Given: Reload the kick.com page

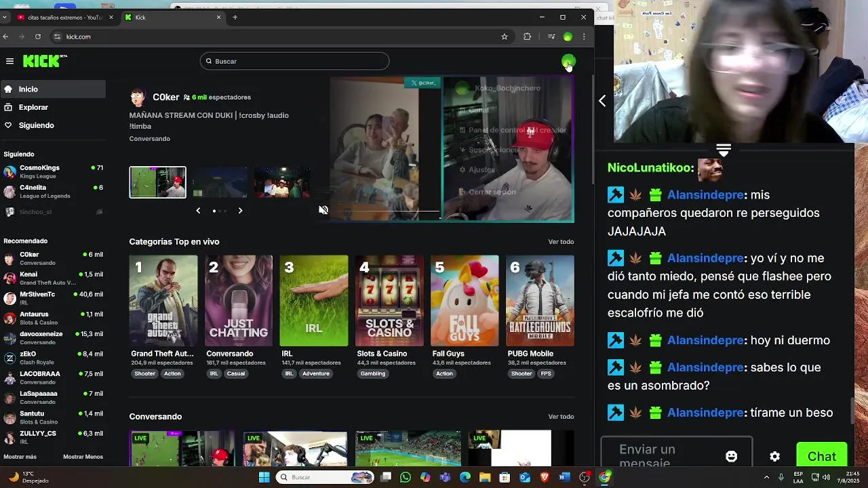Looking at the screenshot, I should point(38,37).
